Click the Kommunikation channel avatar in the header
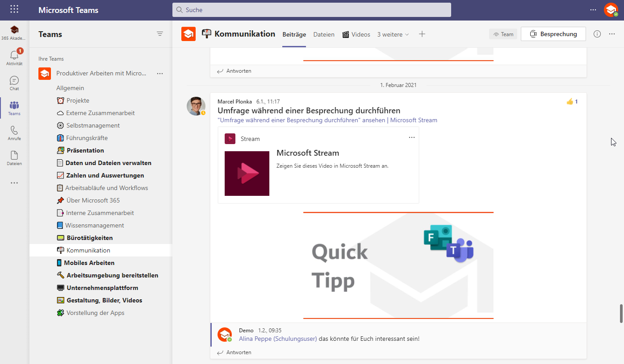Image resolution: width=624 pixels, height=364 pixels. 188,34
